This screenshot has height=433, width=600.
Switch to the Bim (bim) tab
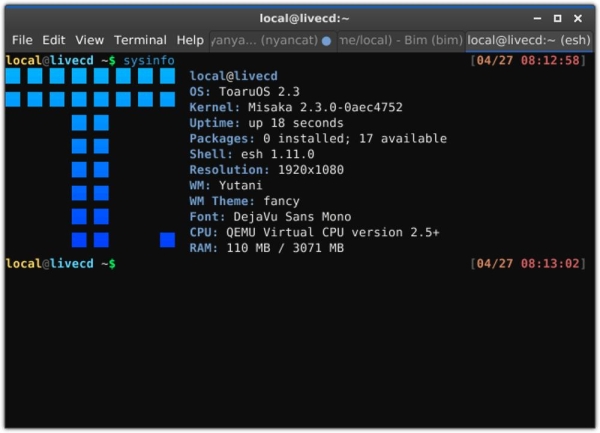401,41
